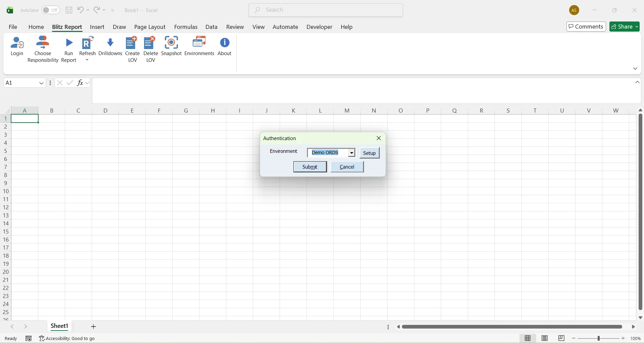Click the zoom slider handle
Viewport: 644px width, 343px height.
click(x=599, y=339)
